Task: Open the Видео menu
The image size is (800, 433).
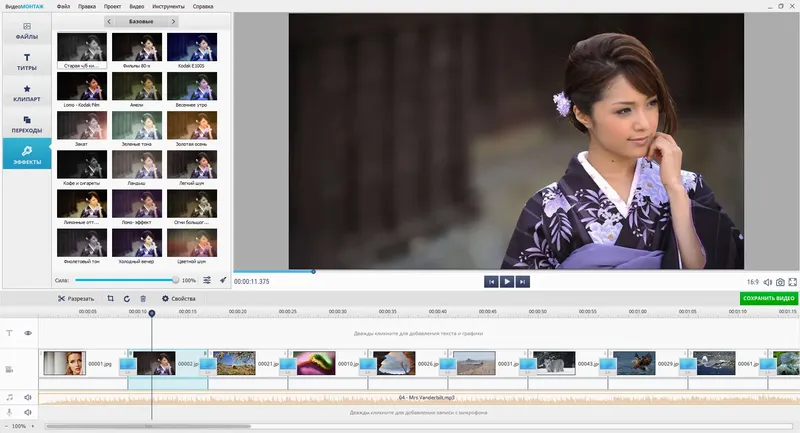Action: pyautogui.click(x=136, y=7)
